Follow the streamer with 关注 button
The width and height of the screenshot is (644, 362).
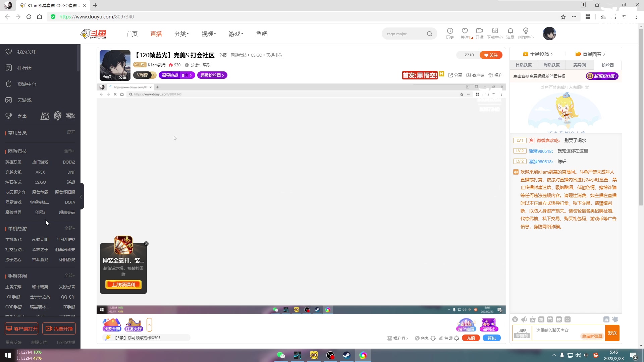[491, 55]
